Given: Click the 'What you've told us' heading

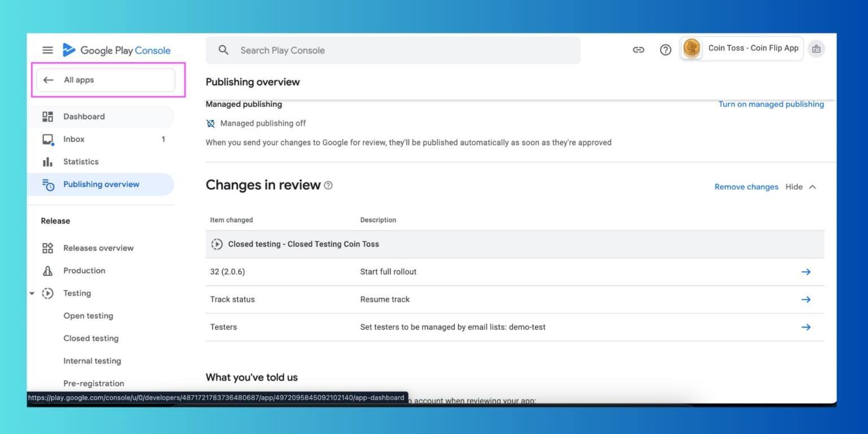Looking at the screenshot, I should pos(251,377).
